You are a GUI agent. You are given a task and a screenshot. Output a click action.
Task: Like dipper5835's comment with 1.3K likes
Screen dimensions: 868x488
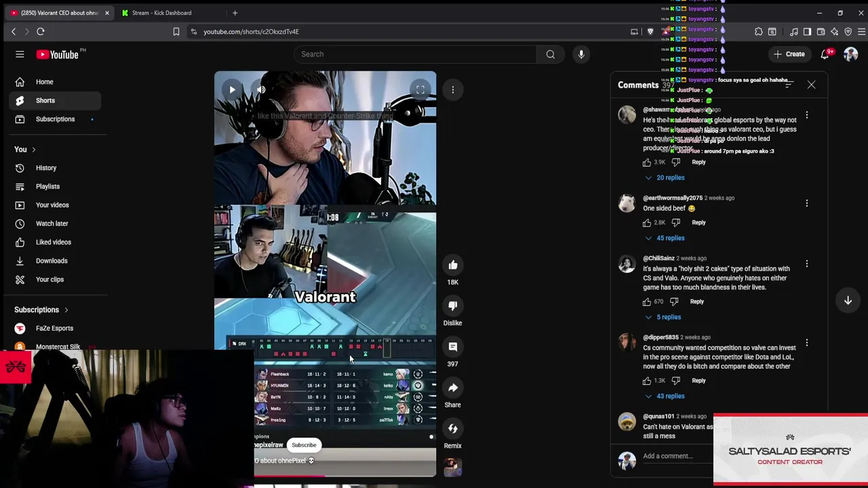(647, 381)
